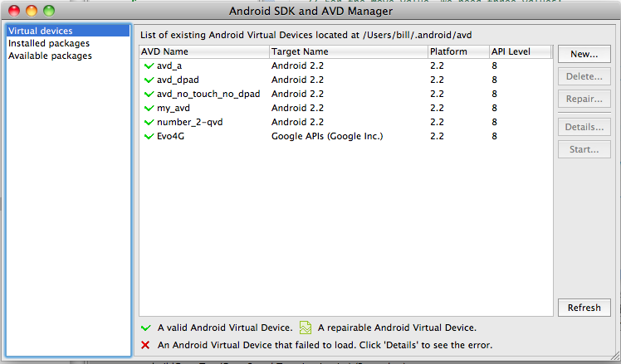Click the repairable AVD legend icon

[306, 328]
